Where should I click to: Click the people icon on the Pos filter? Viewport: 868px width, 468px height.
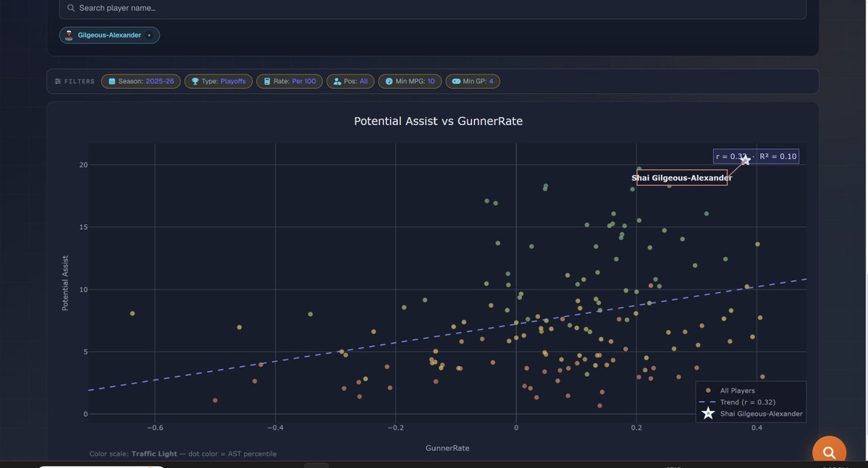pyautogui.click(x=337, y=81)
